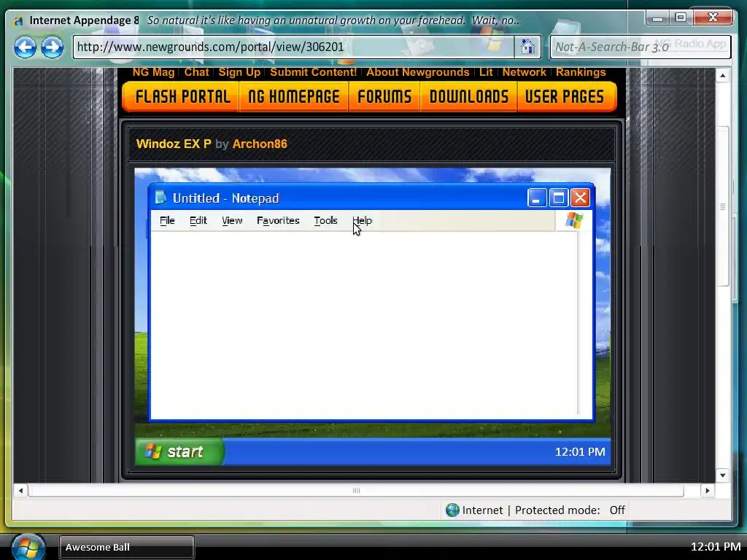Follow the Submit Content! link

click(x=314, y=72)
